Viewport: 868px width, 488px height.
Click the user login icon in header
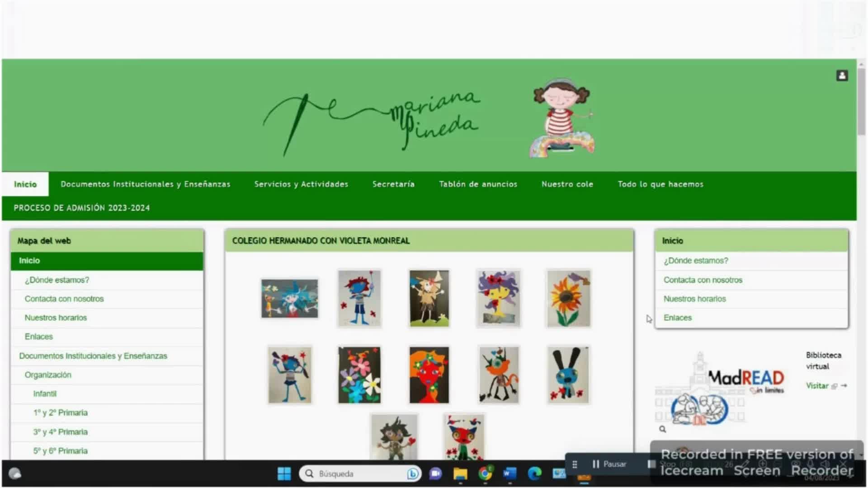coord(842,75)
